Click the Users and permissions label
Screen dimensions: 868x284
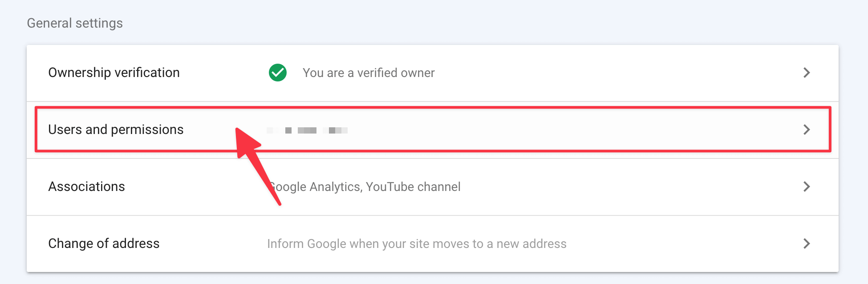(x=116, y=130)
